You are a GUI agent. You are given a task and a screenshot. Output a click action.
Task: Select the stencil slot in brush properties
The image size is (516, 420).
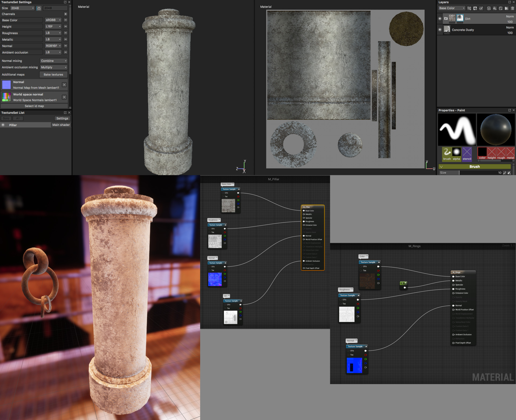(467, 152)
